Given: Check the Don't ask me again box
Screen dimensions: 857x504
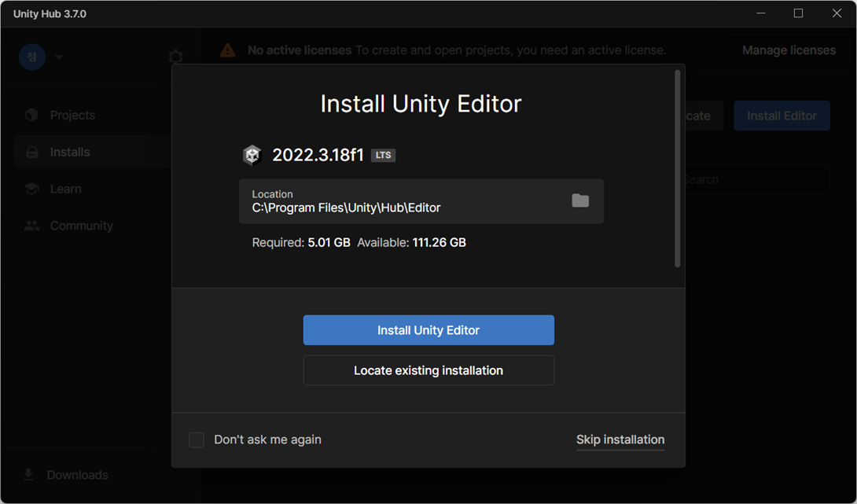Looking at the screenshot, I should [x=197, y=440].
